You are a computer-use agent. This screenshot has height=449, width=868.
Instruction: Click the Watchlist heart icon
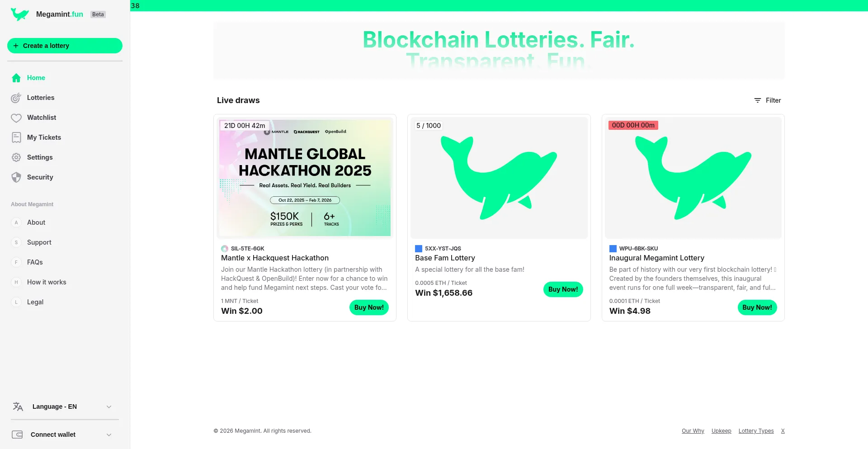click(16, 118)
